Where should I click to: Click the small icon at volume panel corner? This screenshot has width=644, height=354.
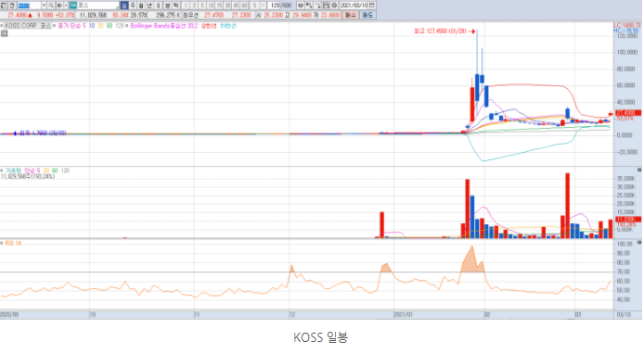point(639,170)
